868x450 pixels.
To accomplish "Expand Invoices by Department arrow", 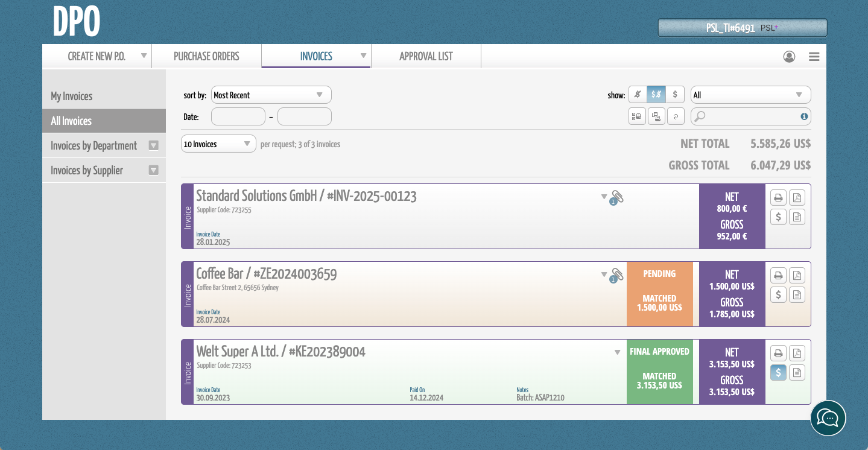I will pyautogui.click(x=153, y=145).
